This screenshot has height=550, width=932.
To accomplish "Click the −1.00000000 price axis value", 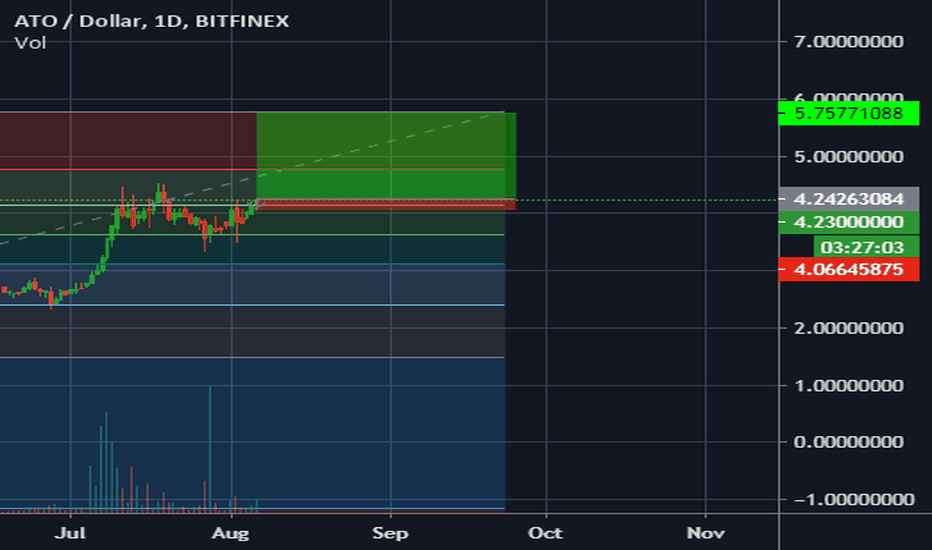I will pos(854,499).
